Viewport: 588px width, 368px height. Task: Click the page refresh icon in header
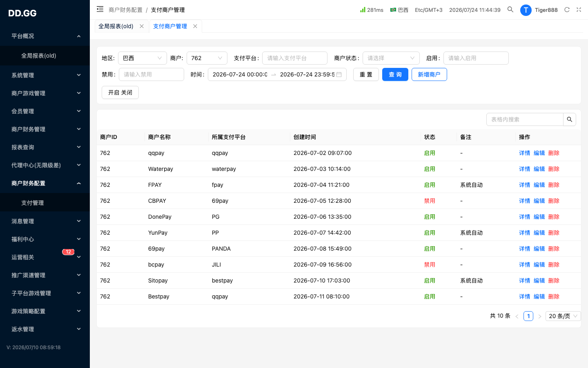[567, 10]
